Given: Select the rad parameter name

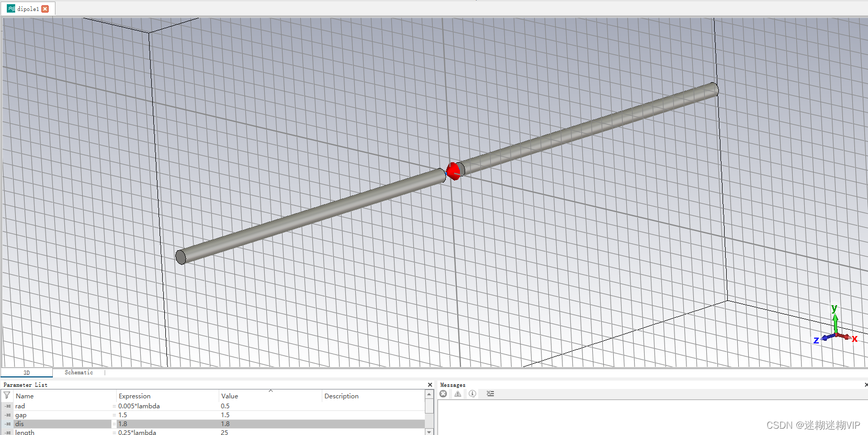Looking at the screenshot, I should point(20,406).
